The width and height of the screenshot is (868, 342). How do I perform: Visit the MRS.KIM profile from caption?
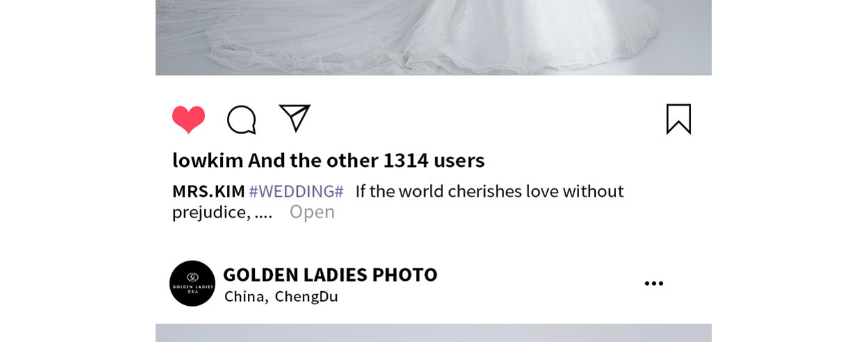[208, 191]
